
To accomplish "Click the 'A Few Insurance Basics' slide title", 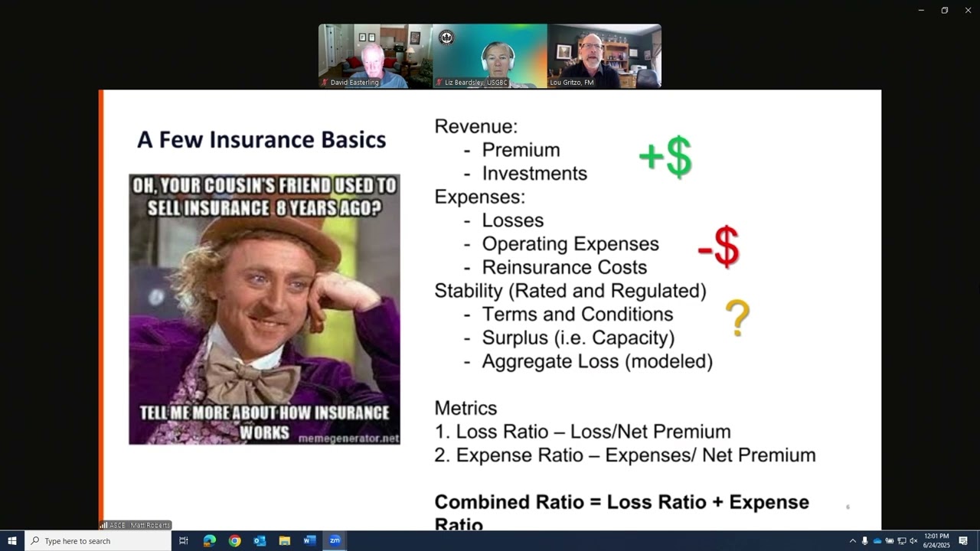I will pyautogui.click(x=262, y=140).
